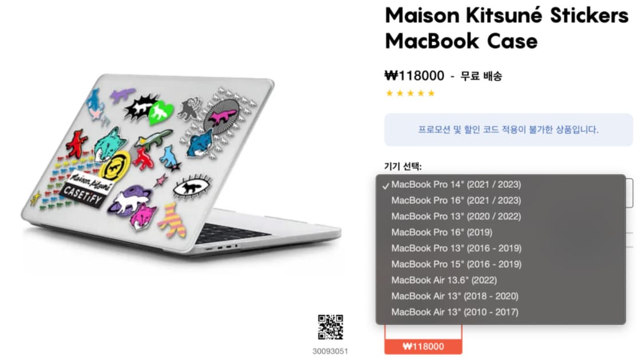Viewport: 644px width, 364px height.
Task: Click the eye-shaped fox sticker
Action: (191, 187)
